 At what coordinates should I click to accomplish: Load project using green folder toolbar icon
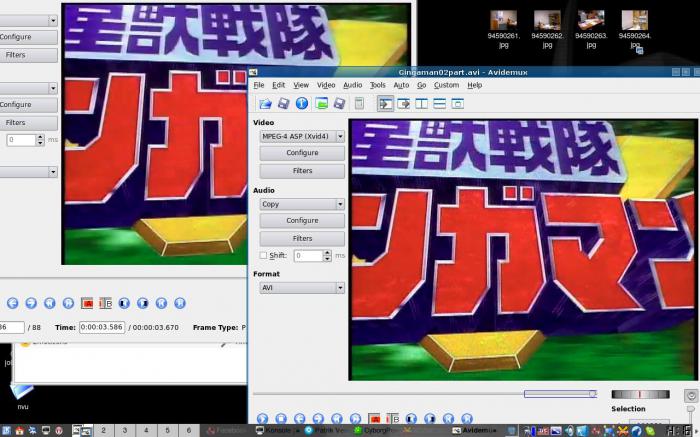coord(321,104)
